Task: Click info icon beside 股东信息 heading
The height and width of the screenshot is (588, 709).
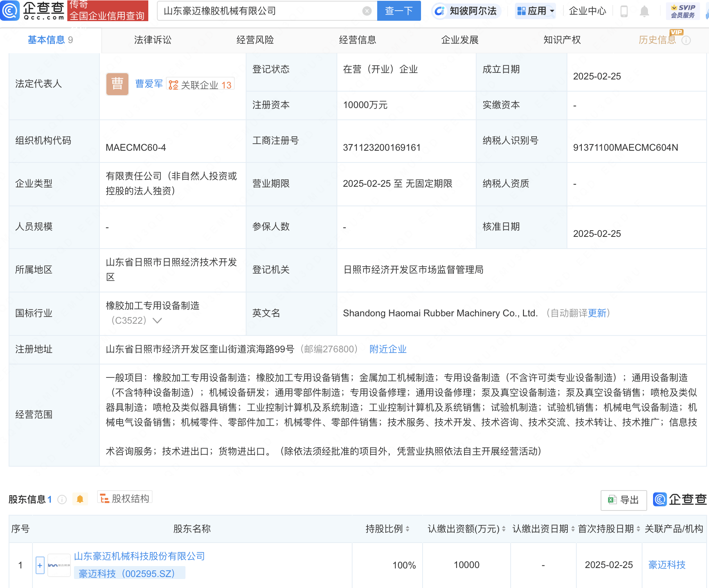Action: point(62,500)
